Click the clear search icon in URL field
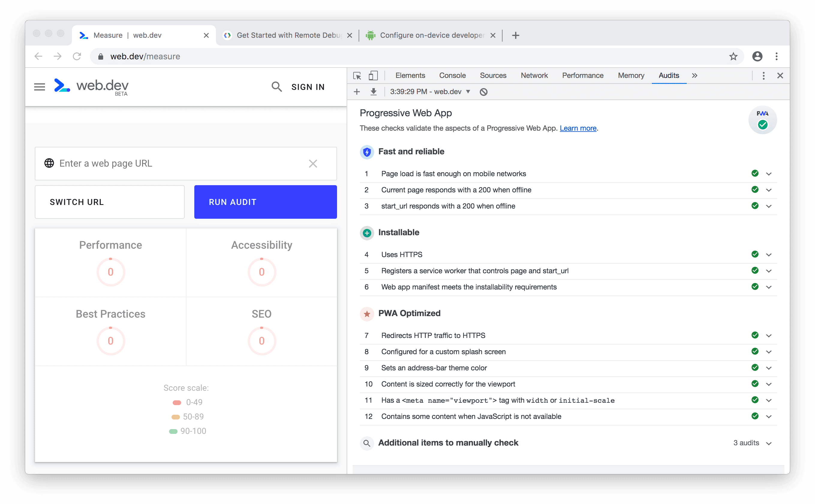 [x=314, y=162]
